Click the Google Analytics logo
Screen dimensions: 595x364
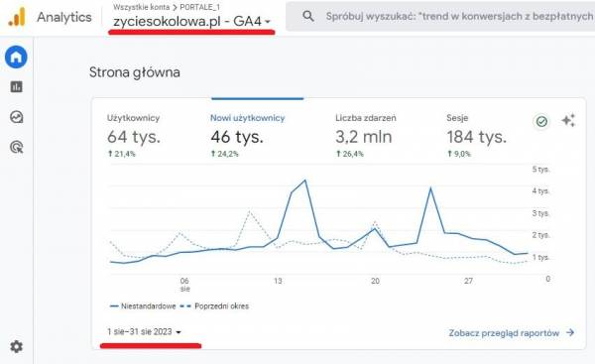tap(17, 18)
